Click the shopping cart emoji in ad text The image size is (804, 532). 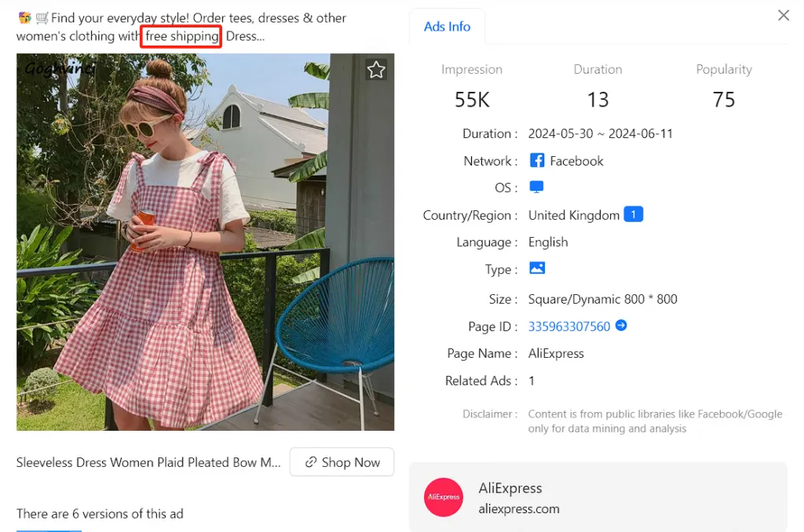[x=41, y=18]
